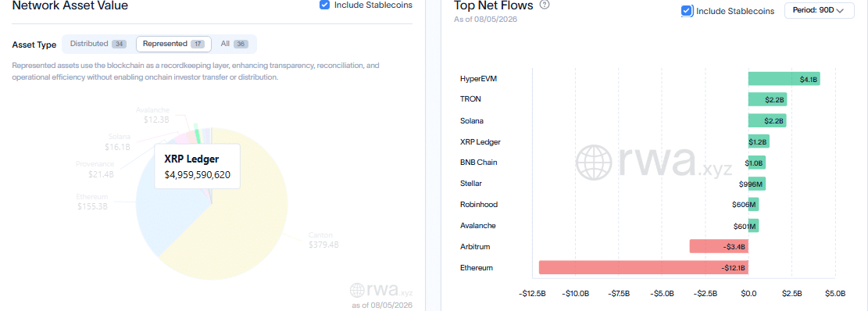The height and width of the screenshot is (311, 868).
Task: Click the Avalanche $12.3B pie label
Action: click(152, 114)
